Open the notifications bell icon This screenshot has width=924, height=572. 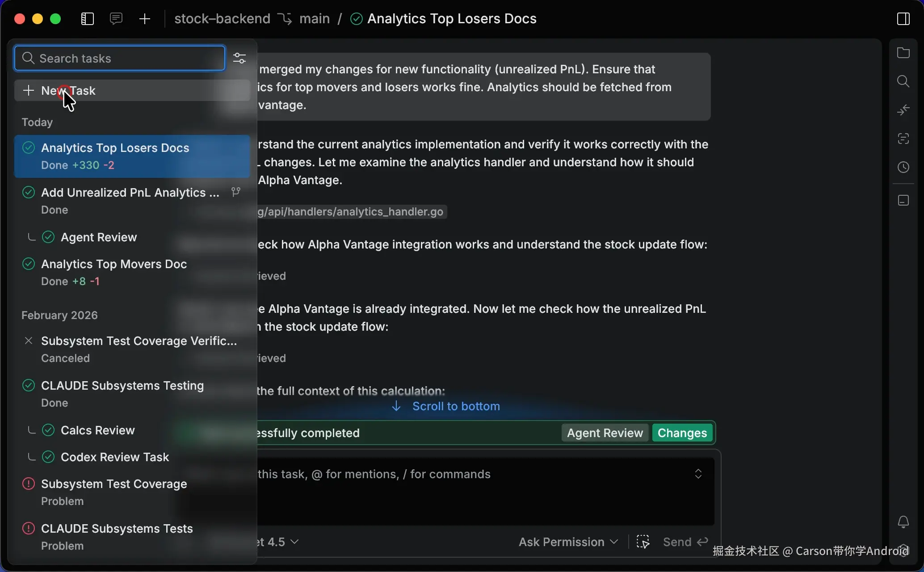point(903,522)
